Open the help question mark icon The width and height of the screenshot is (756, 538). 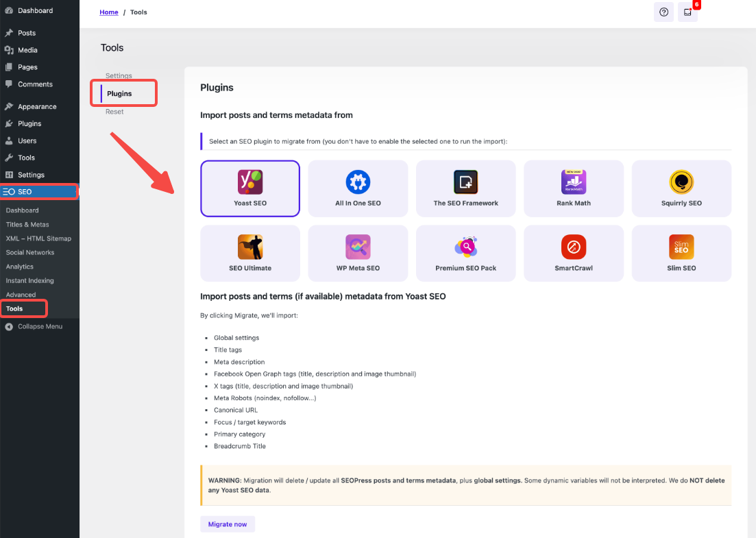(663, 12)
